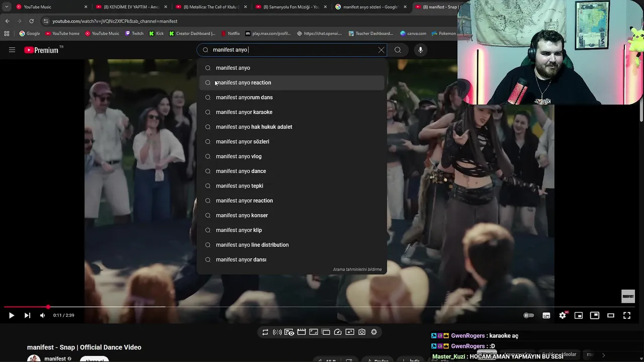Reload the page
This screenshot has height=362, width=644.
pyautogui.click(x=31, y=21)
